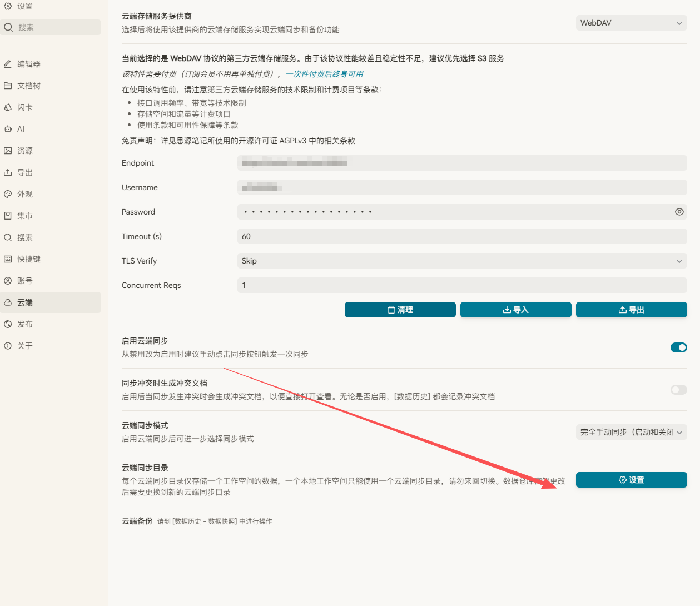The height and width of the screenshot is (606, 700).
Task: Click the 使用条款和可用性保障等条款 bullet
Action: tap(188, 125)
